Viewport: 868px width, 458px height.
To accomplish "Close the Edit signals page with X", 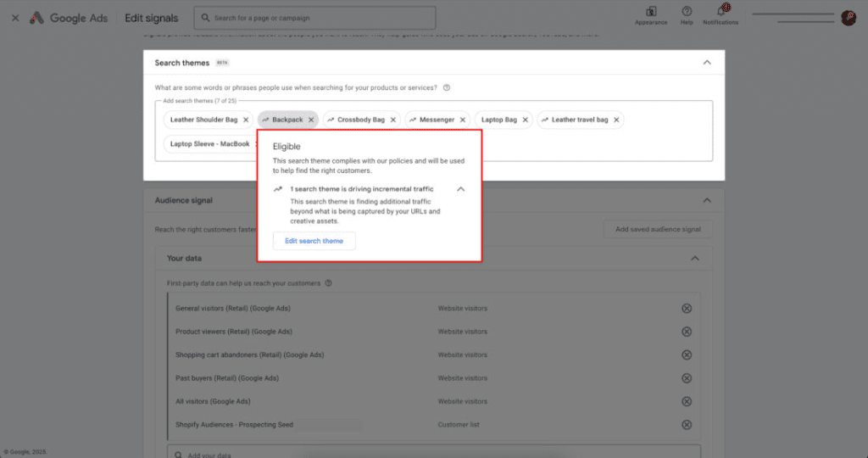I will tap(15, 18).
